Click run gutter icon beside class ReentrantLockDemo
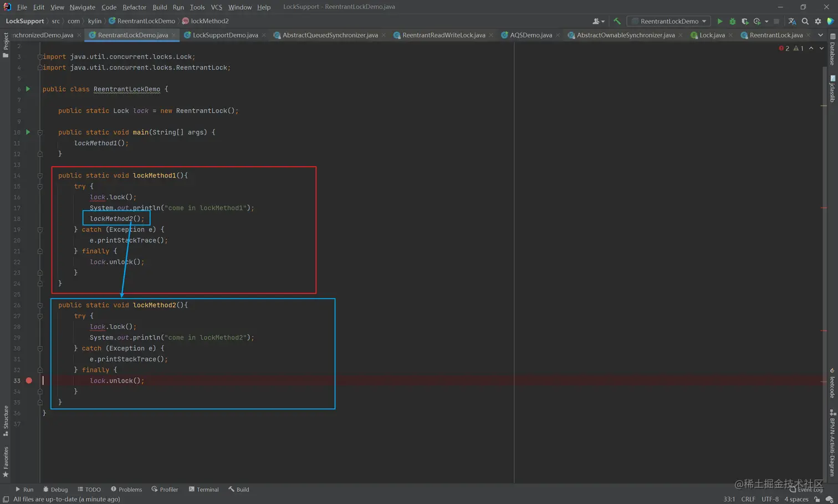This screenshot has width=838, height=504. [28, 89]
